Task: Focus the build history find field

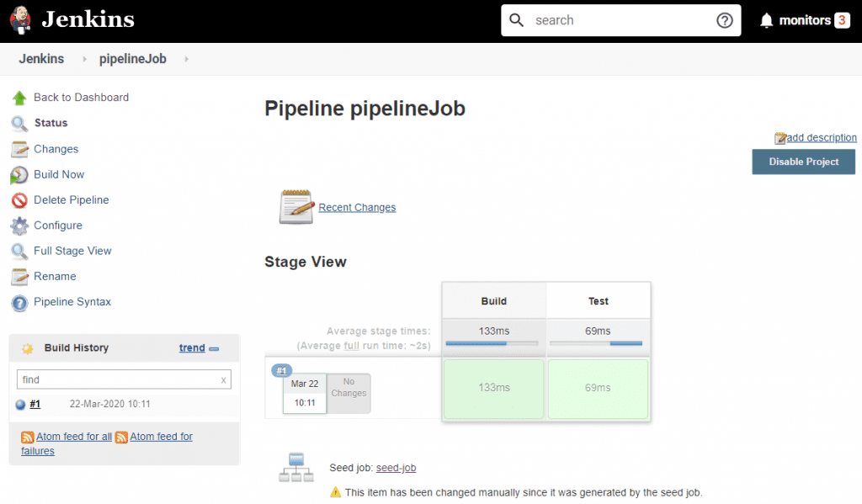Action: 116,380
